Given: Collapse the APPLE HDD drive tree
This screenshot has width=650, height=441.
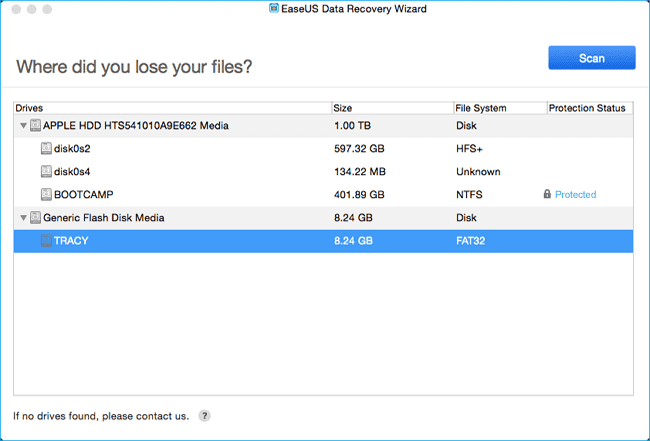Looking at the screenshot, I should pyautogui.click(x=22, y=125).
